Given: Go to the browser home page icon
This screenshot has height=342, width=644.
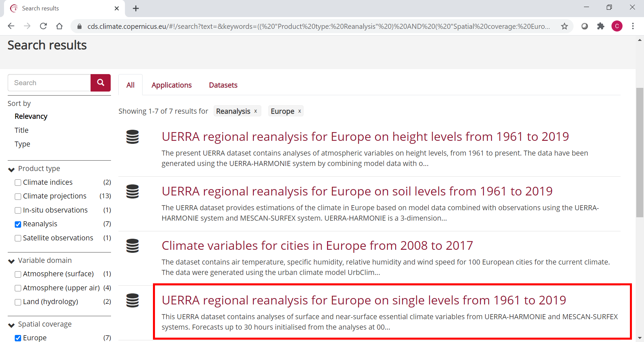Looking at the screenshot, I should tap(59, 26).
